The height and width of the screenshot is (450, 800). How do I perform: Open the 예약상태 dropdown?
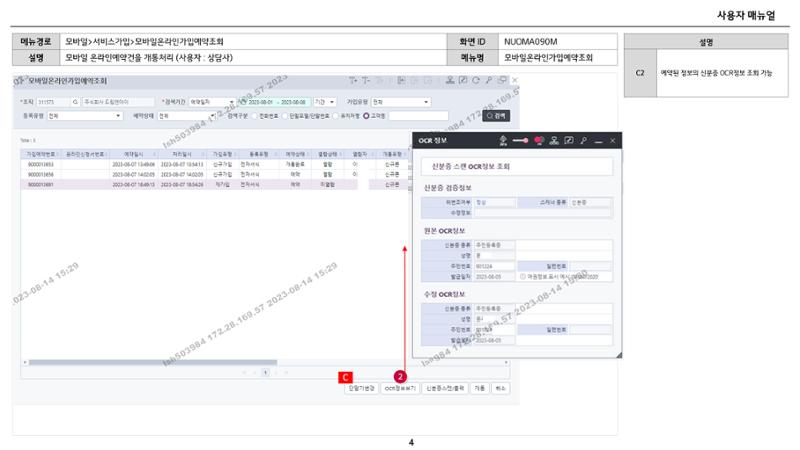tap(186, 116)
